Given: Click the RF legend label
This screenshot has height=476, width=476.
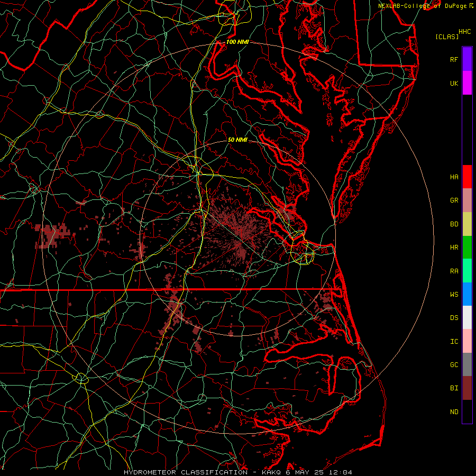Looking at the screenshot, I should pyautogui.click(x=454, y=59).
